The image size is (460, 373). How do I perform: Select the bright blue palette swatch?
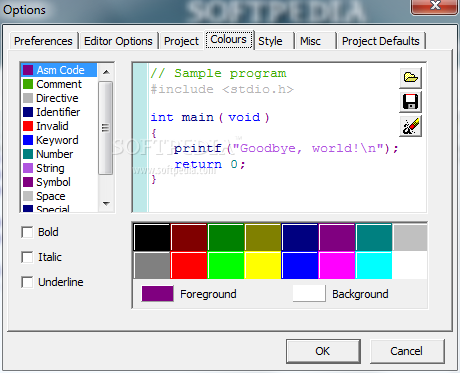[300, 265]
